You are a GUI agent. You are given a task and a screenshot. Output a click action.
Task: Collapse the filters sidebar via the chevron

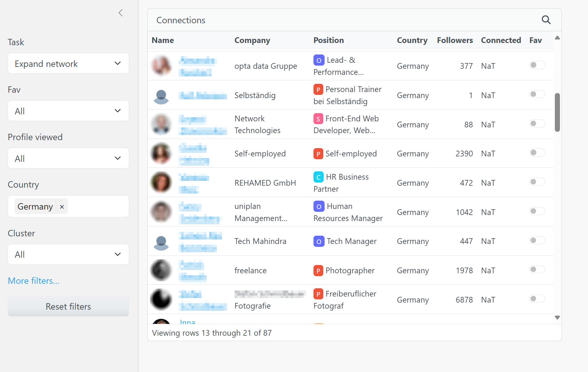(x=121, y=13)
